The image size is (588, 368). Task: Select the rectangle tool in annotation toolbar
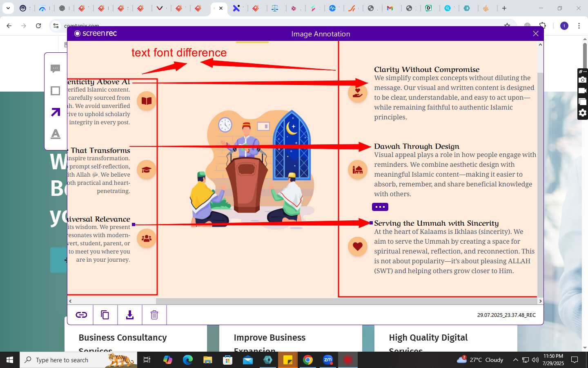56,91
